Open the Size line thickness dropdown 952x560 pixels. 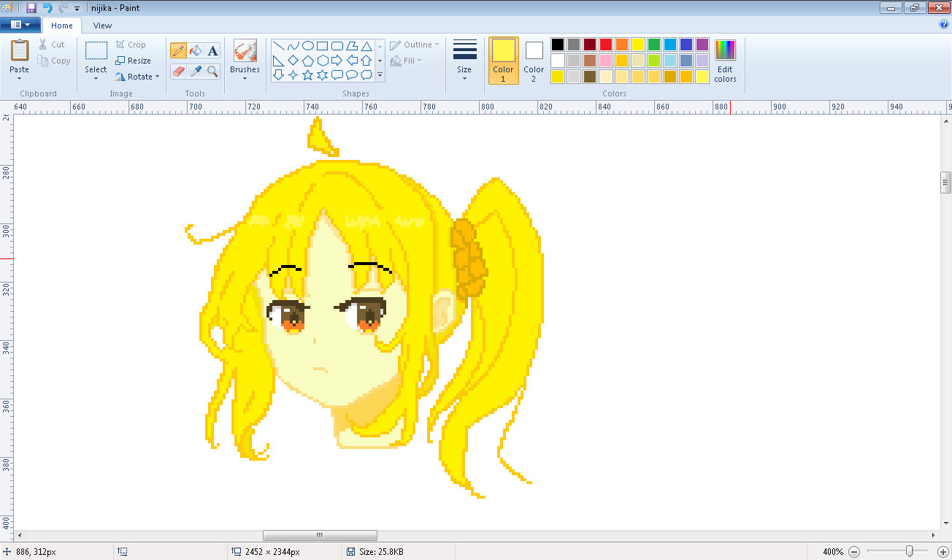click(x=464, y=61)
